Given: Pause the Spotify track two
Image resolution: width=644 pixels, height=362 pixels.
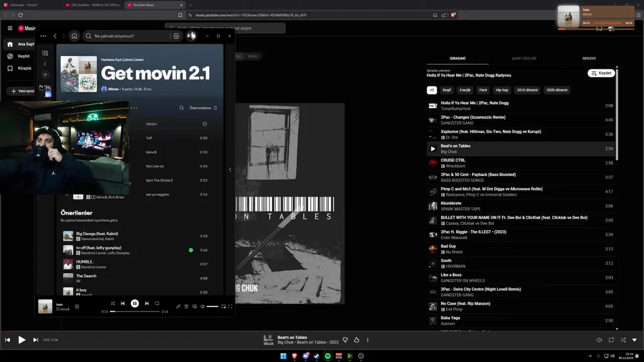Looking at the screenshot, I should tap(135, 303).
